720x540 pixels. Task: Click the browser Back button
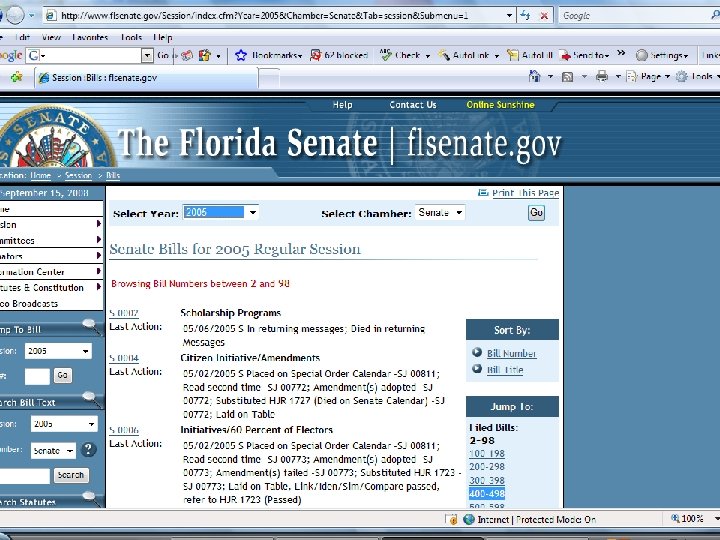pos(2,16)
